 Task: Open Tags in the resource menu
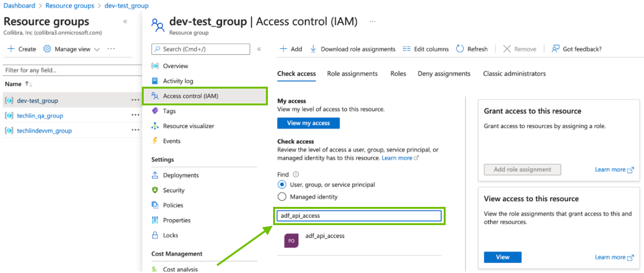pyautogui.click(x=169, y=111)
